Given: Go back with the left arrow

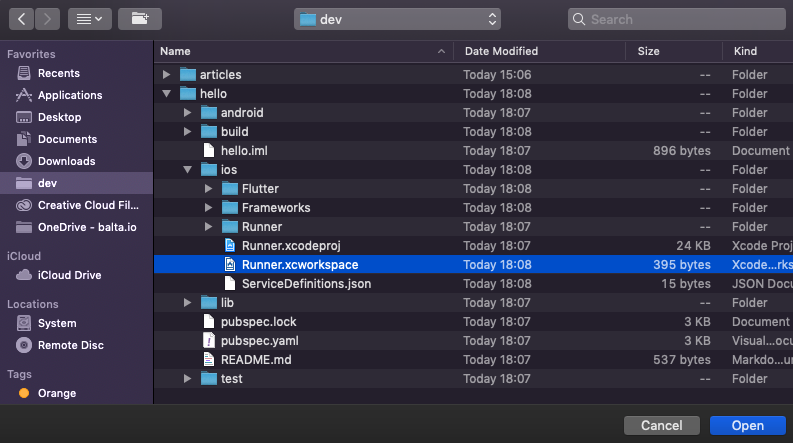Looking at the screenshot, I should coord(21,19).
